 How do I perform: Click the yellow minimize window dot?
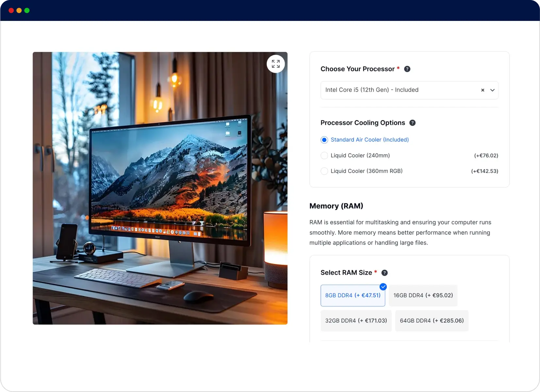click(19, 10)
